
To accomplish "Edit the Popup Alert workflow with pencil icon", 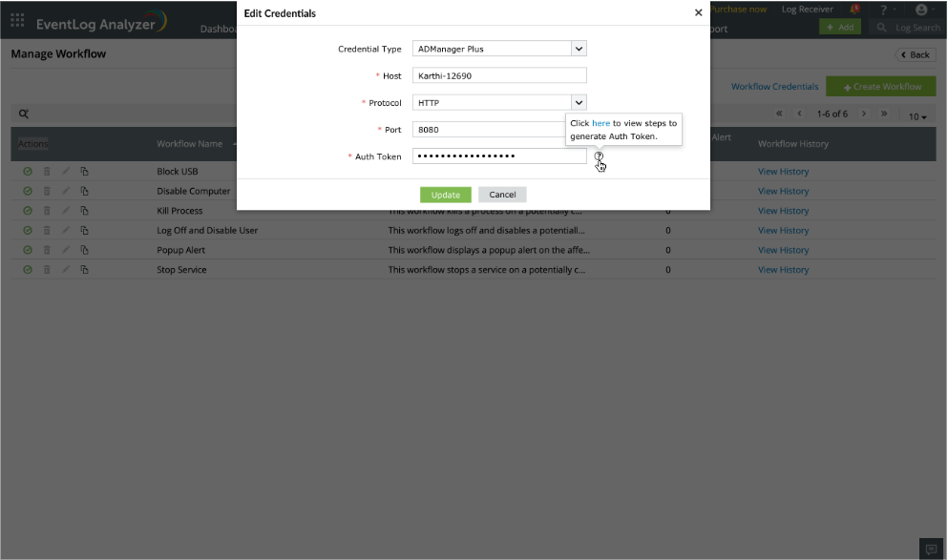I will (66, 250).
